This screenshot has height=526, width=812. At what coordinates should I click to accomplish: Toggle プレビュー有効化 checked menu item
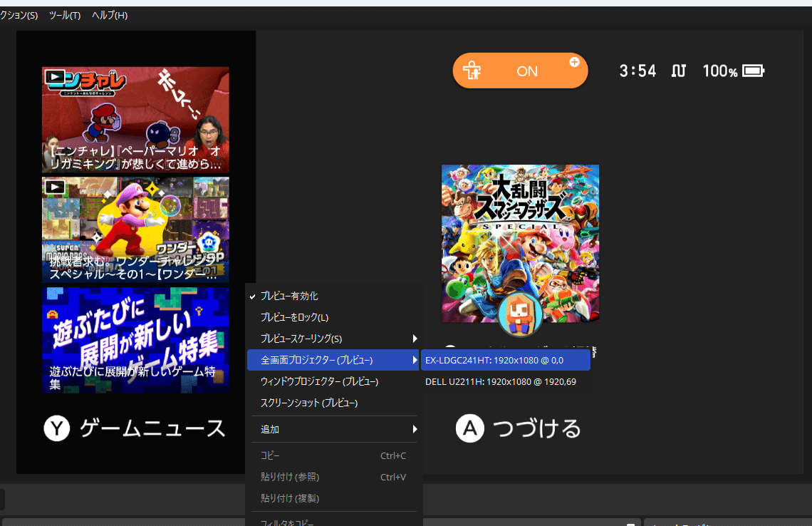(x=333, y=296)
